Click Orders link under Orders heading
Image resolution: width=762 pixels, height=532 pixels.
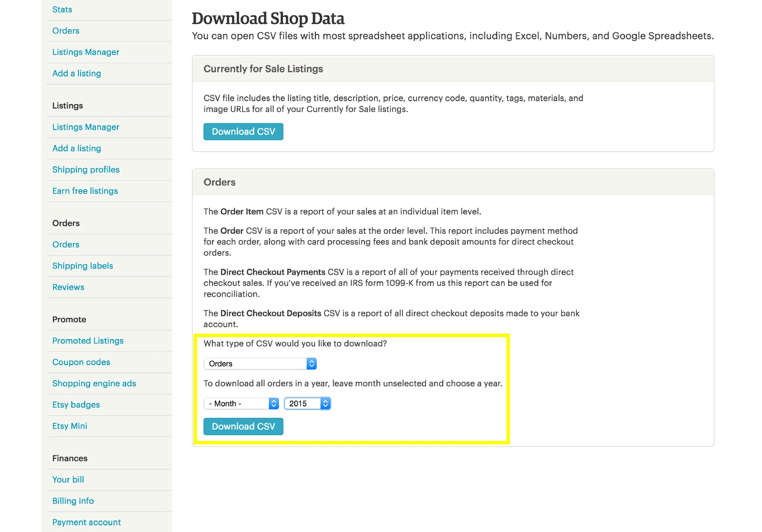tap(66, 244)
